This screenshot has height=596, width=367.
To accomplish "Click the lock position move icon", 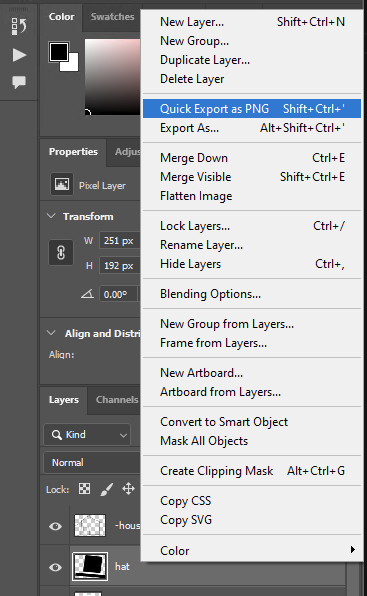I will point(128,488).
